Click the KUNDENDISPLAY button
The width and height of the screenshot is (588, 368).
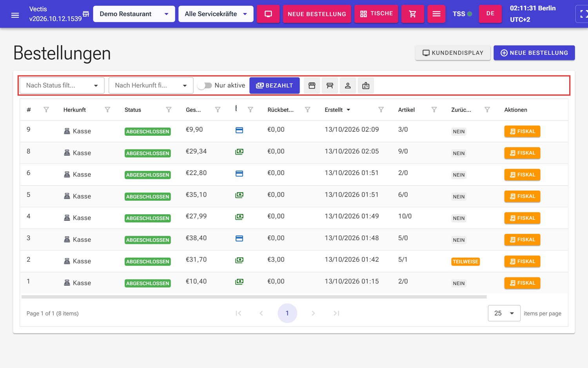tap(453, 53)
